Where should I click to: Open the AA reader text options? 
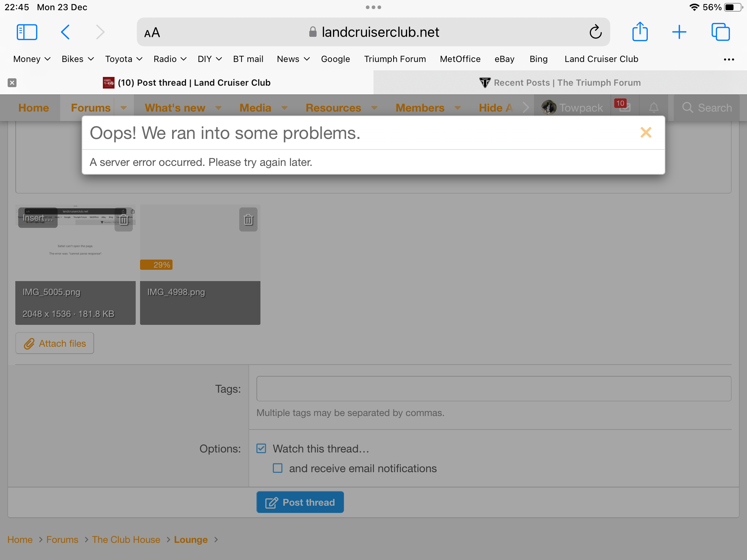tap(152, 33)
